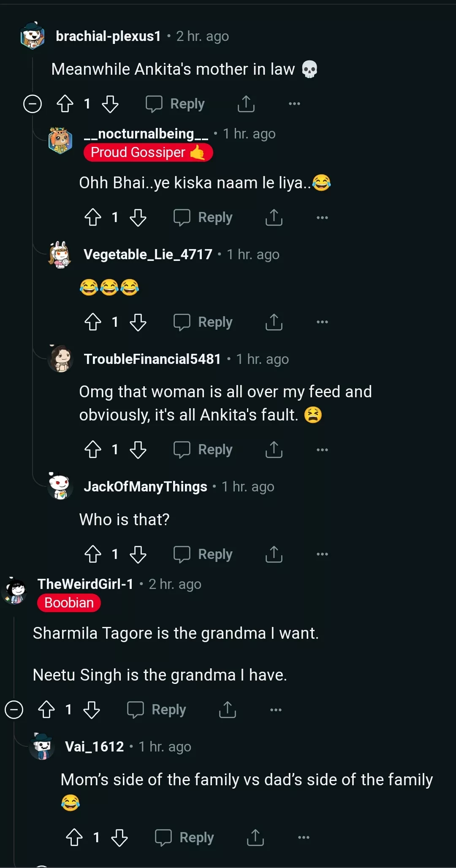Upvote TheWeirdGirl-1's grandma comment
Screen dimensions: 456x868
click(46, 710)
